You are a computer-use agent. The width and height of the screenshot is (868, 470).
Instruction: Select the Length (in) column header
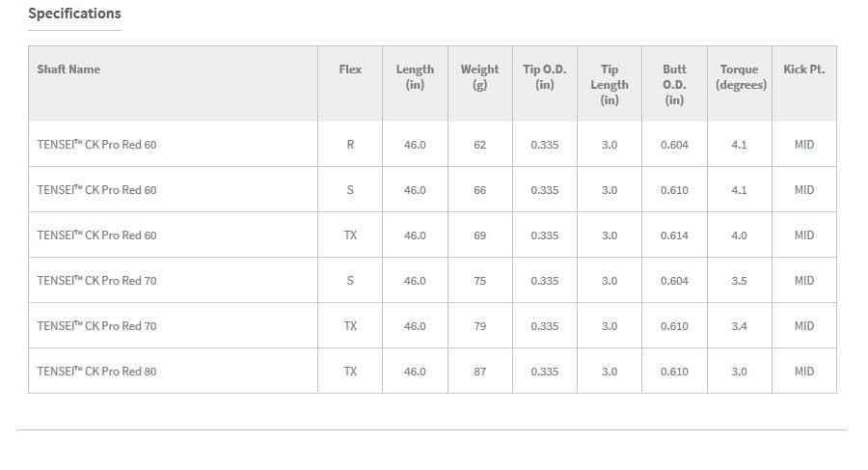pyautogui.click(x=415, y=77)
